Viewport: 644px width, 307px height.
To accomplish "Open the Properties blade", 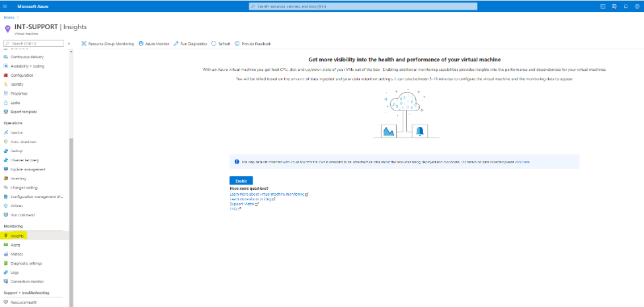I will pos(19,93).
